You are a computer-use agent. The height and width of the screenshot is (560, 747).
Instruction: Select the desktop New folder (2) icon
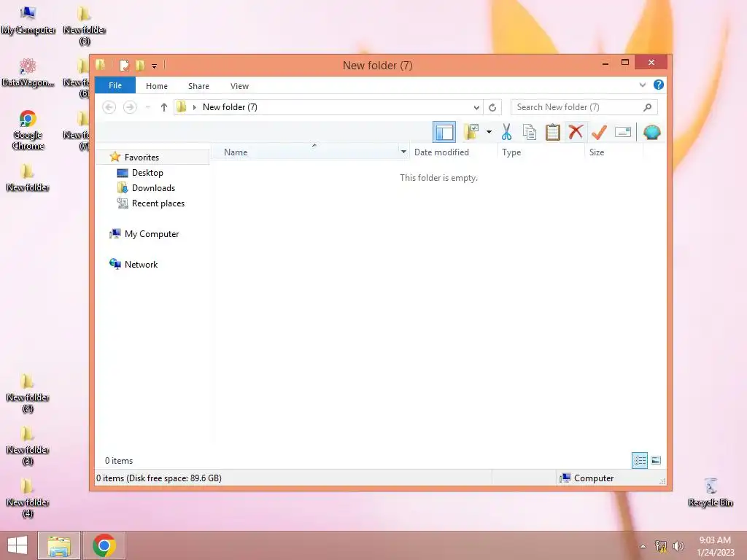pos(28,393)
